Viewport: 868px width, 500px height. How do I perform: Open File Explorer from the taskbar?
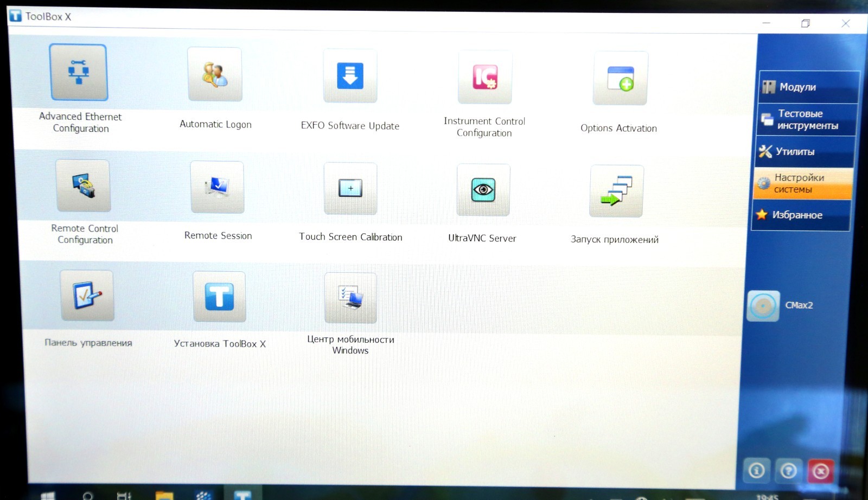(x=164, y=496)
